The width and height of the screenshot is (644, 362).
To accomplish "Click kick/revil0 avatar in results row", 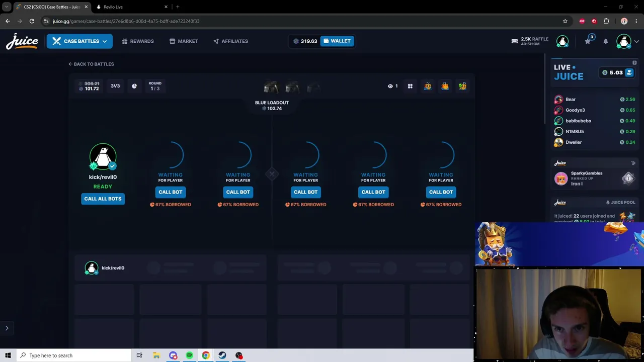I will click(91, 268).
